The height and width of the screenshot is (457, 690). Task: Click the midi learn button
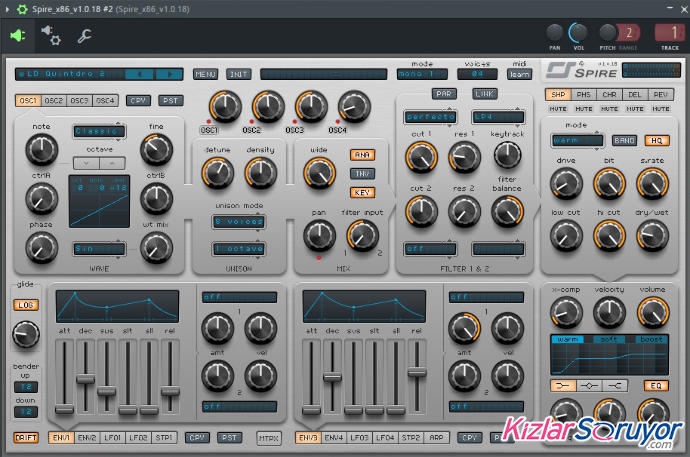tap(519, 74)
